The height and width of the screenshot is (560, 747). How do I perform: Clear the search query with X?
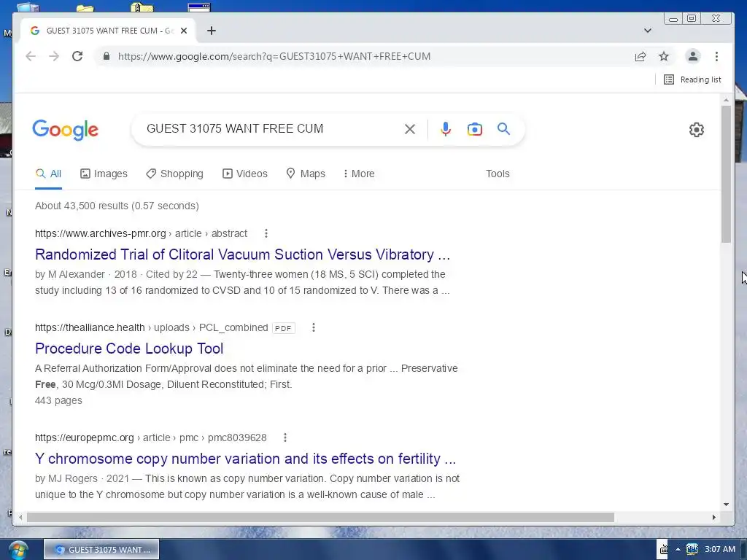(410, 129)
